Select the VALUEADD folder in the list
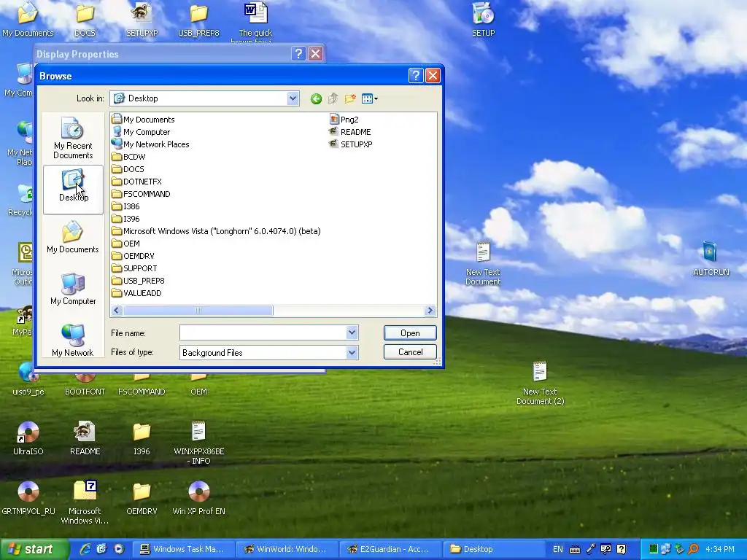Viewport: 747px width, 560px height. click(x=136, y=293)
